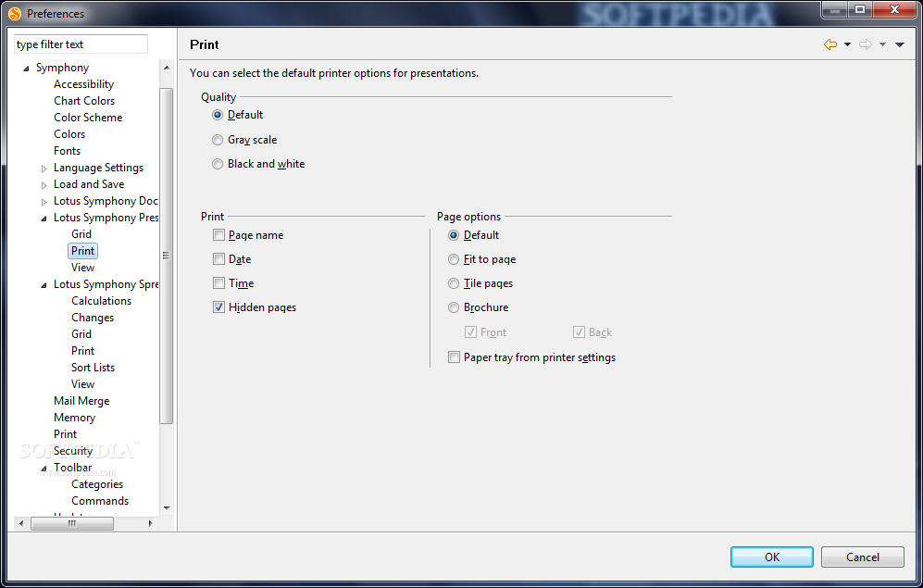This screenshot has height=588, width=923.
Task: Click the tree horizontal scrollbar thumb
Action: pos(72,523)
